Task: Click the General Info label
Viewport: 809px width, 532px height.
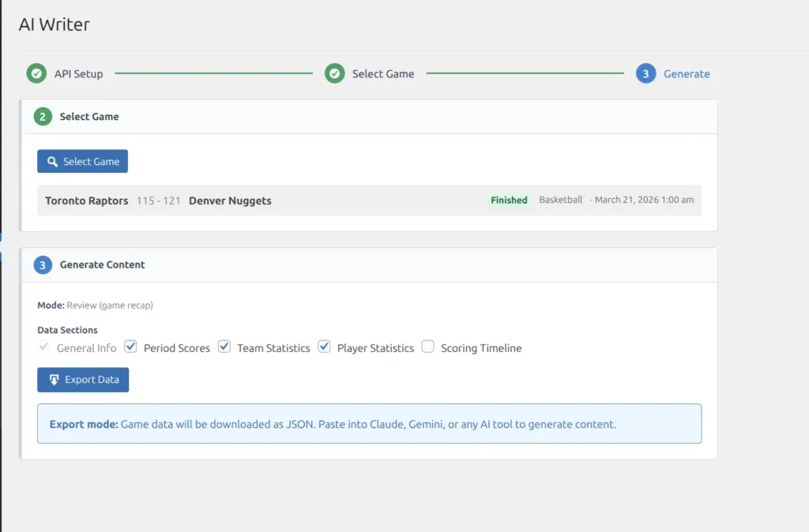Action: click(x=87, y=348)
